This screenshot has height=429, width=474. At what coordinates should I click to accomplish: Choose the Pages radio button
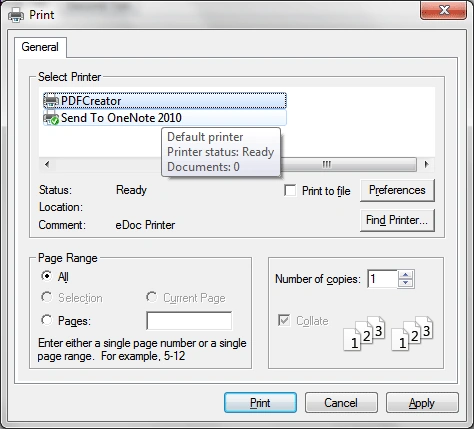(x=47, y=320)
